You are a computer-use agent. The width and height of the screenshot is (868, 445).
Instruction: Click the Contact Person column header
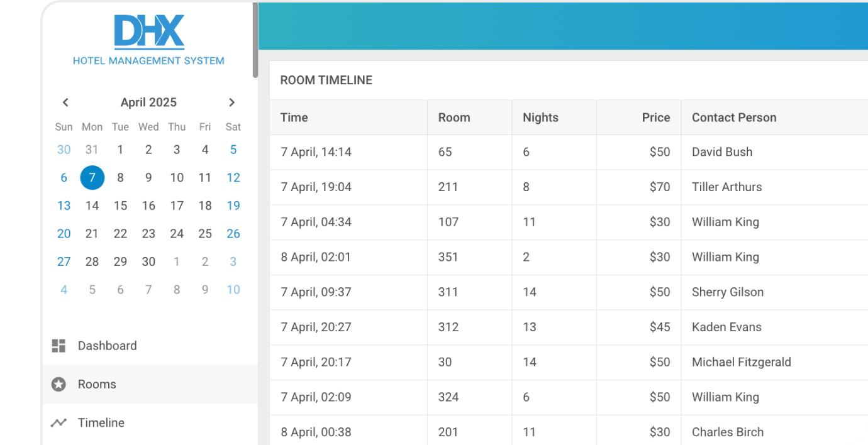[774, 118]
